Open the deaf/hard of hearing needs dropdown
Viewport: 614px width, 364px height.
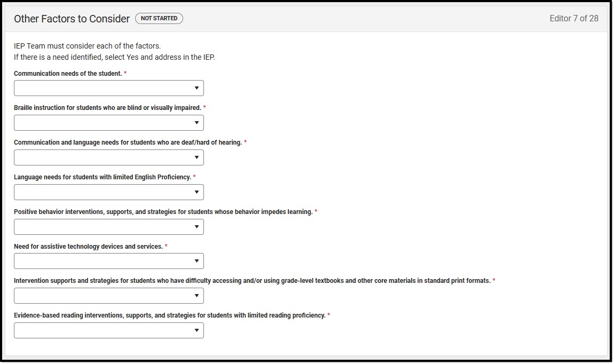[x=109, y=157]
